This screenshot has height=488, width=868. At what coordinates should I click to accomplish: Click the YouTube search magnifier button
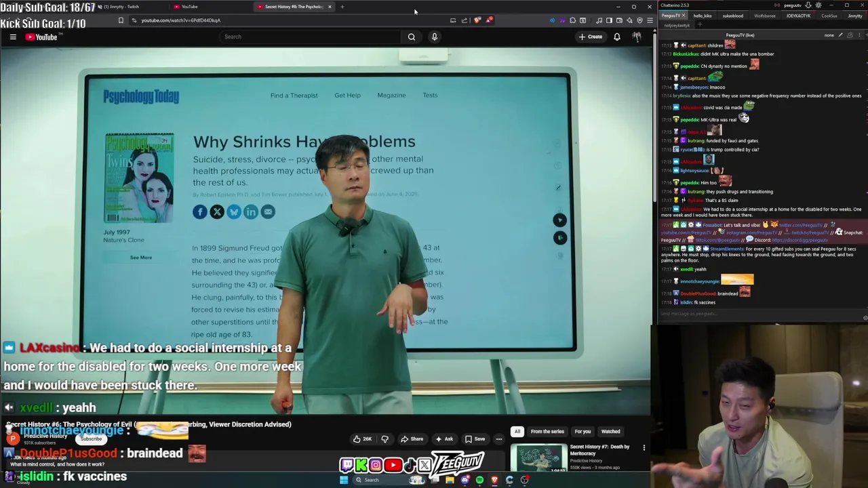tap(412, 37)
